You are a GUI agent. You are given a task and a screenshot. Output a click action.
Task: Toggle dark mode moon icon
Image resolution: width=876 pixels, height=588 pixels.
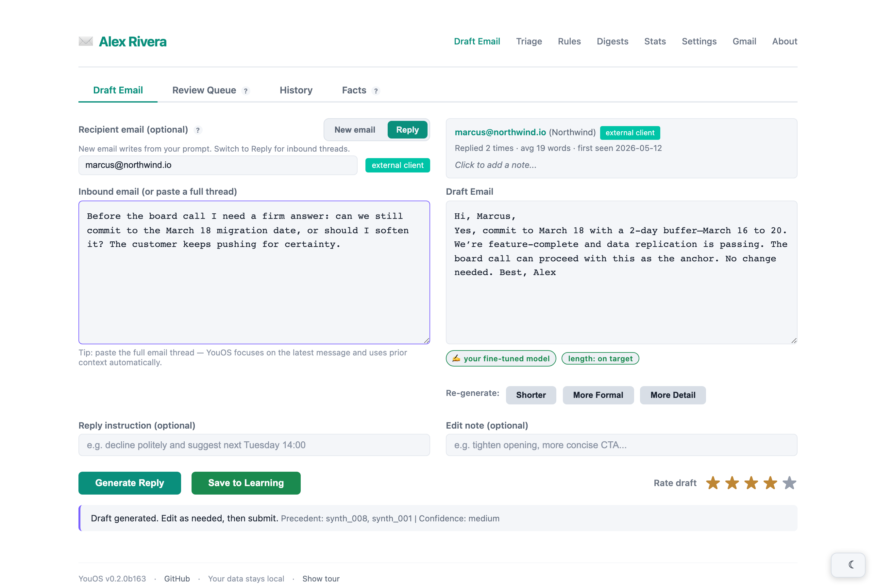coord(848,564)
